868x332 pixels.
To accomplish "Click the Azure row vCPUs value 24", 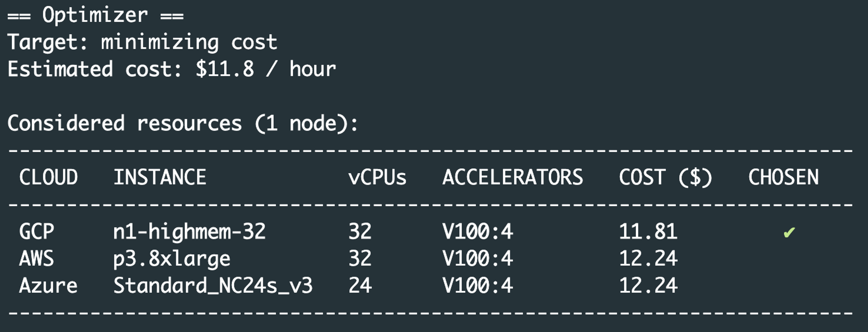I will point(360,286).
